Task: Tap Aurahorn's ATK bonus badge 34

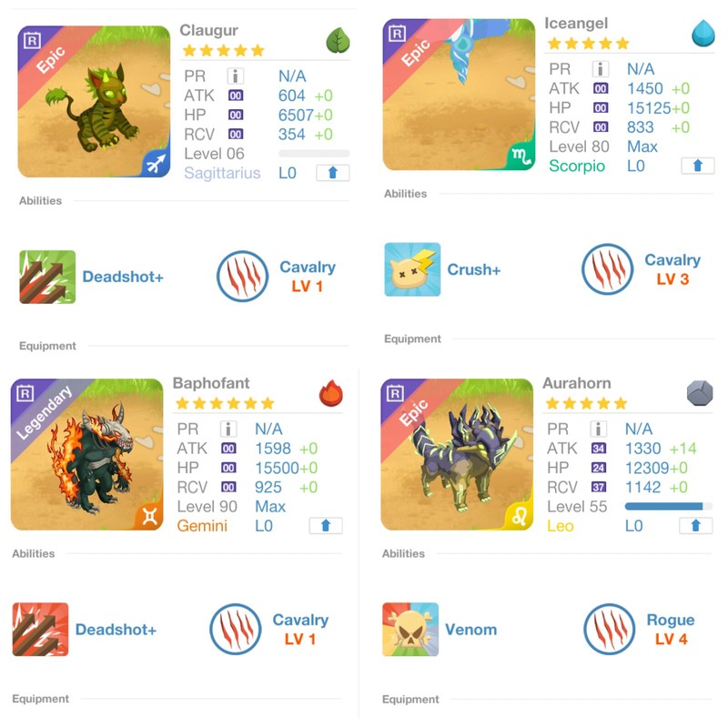Action: pos(599,449)
